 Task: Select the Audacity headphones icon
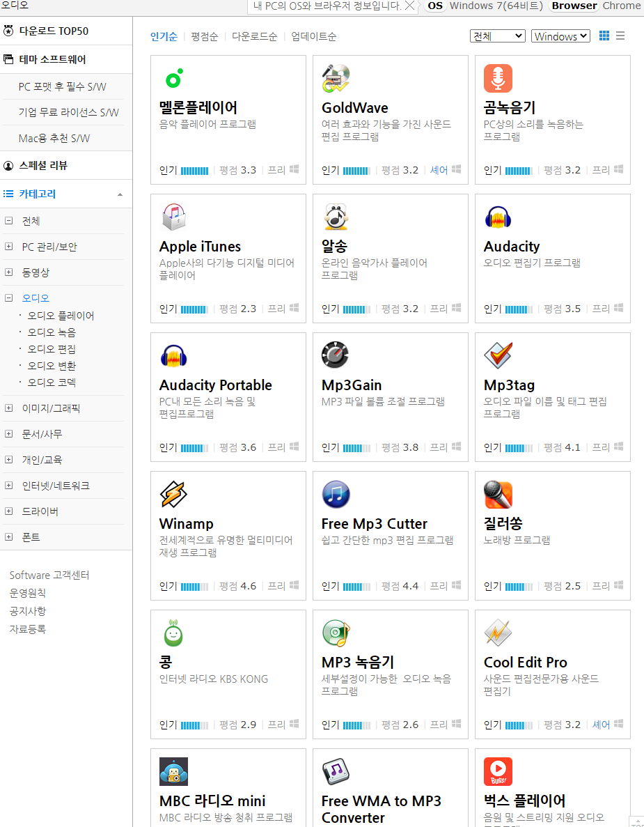pyautogui.click(x=498, y=217)
